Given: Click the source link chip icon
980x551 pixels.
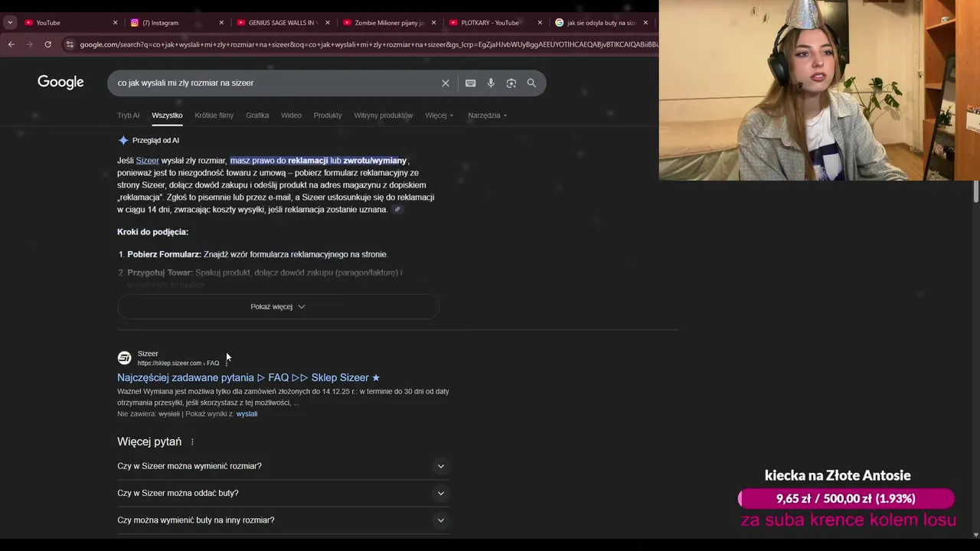Looking at the screenshot, I should [x=397, y=210].
